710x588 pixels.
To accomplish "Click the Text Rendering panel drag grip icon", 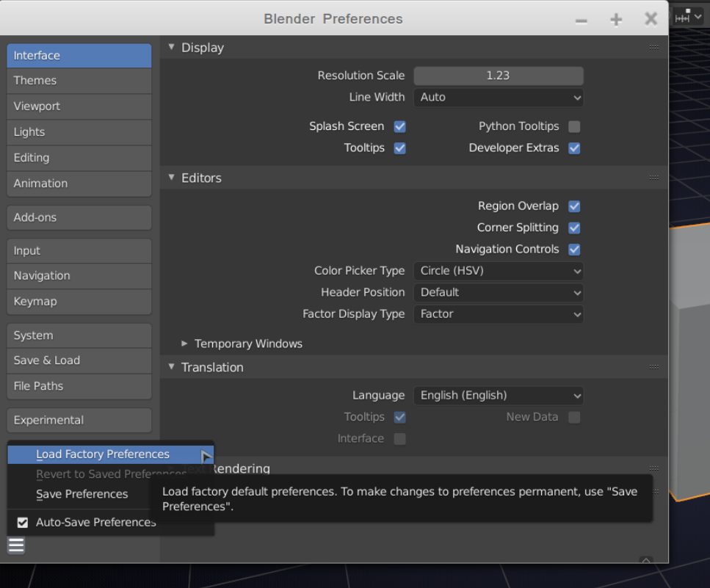I will click(x=653, y=468).
